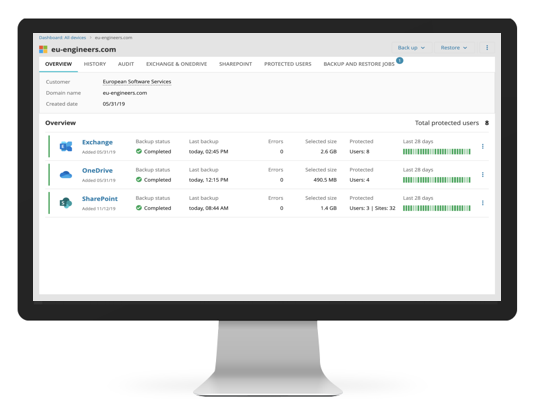Open the SharePoint service link
533x410 pixels.
coord(100,199)
